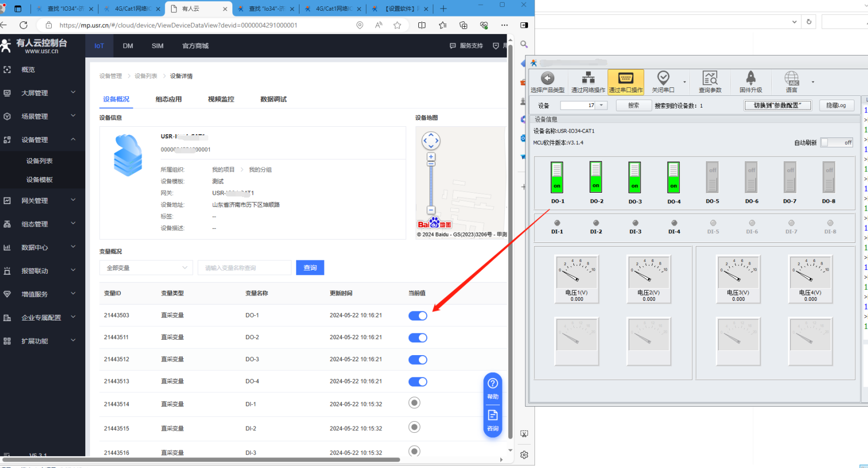Click the 关闭串口 toolbar icon
868x468 pixels.
click(663, 78)
